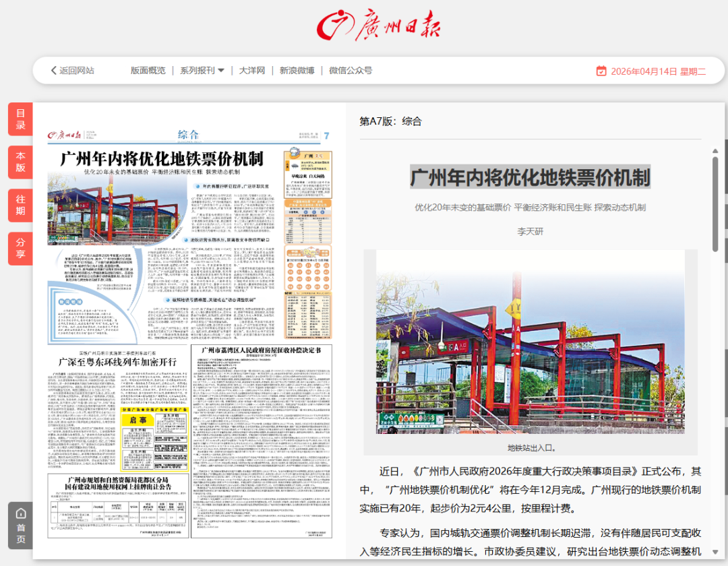This screenshot has height=566, width=728.
Task: Open the 大洋网 link in the top nav
Action: pos(252,71)
